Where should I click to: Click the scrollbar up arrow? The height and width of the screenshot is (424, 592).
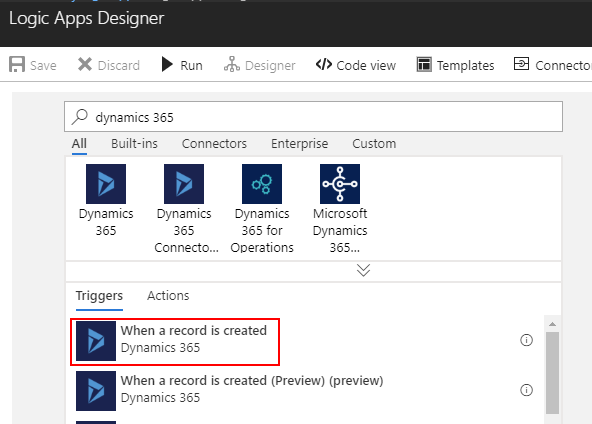(x=552, y=324)
